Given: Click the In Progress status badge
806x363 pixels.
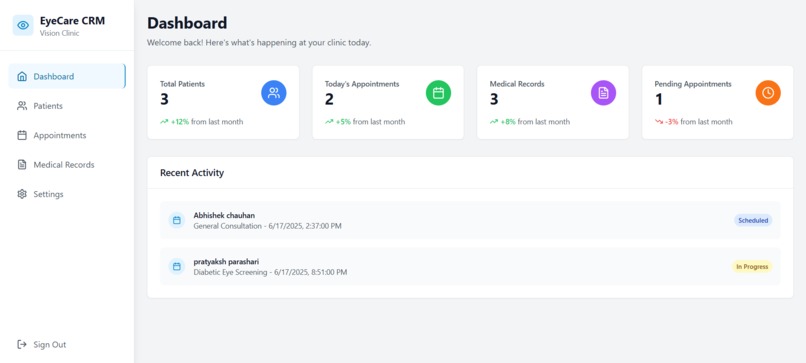Looking at the screenshot, I should (x=752, y=266).
